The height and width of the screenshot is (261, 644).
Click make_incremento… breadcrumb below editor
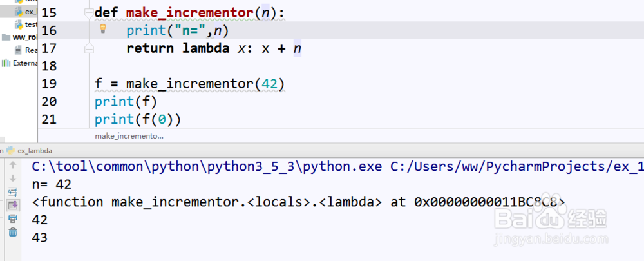pos(129,136)
